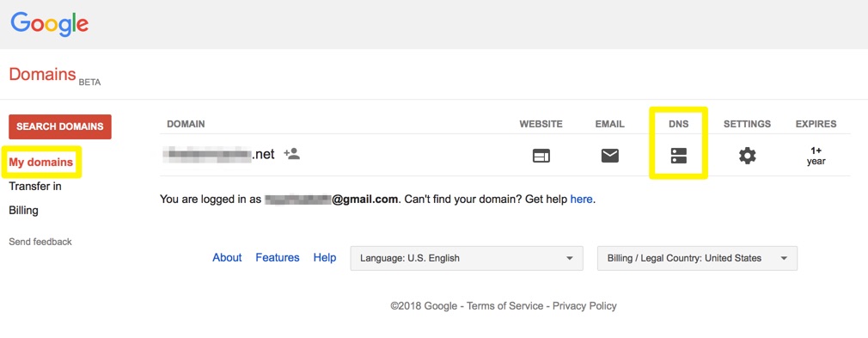
Task: Click the 'here' help link
Action: point(581,199)
